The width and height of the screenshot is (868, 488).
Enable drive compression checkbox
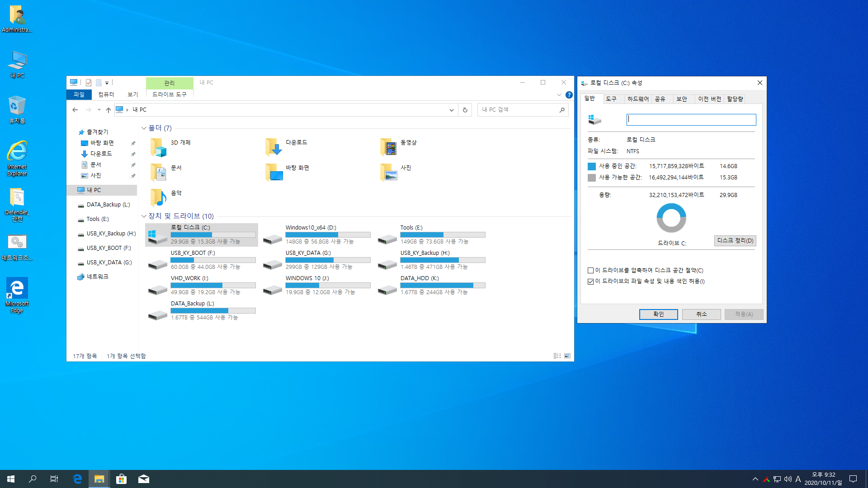coord(590,271)
